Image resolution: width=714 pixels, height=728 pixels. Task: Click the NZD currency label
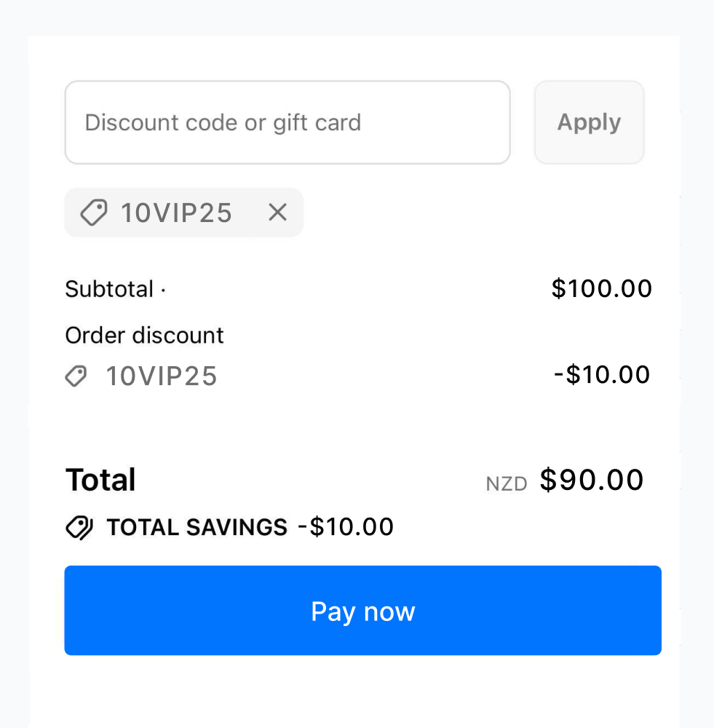[x=506, y=483]
